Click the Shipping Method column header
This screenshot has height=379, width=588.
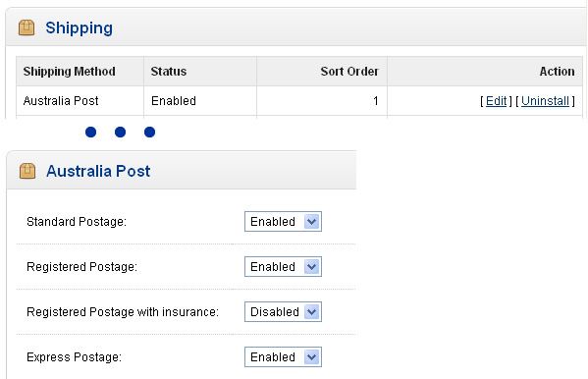pos(70,72)
